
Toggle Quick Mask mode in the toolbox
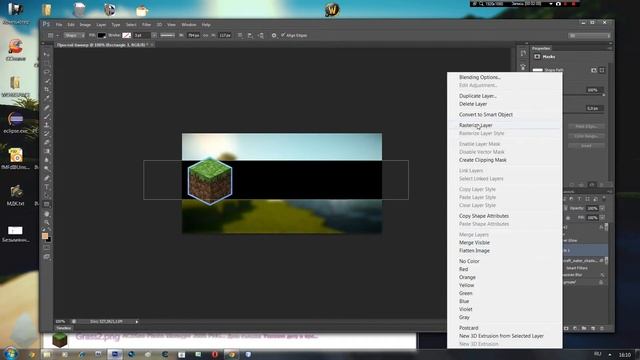[x=47, y=248]
